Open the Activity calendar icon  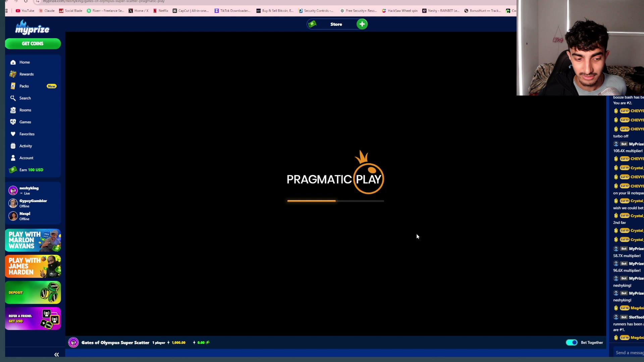click(x=13, y=146)
